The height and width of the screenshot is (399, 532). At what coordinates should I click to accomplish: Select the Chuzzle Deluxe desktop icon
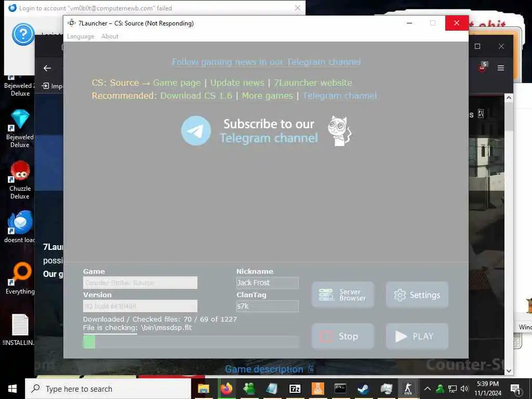(x=20, y=180)
